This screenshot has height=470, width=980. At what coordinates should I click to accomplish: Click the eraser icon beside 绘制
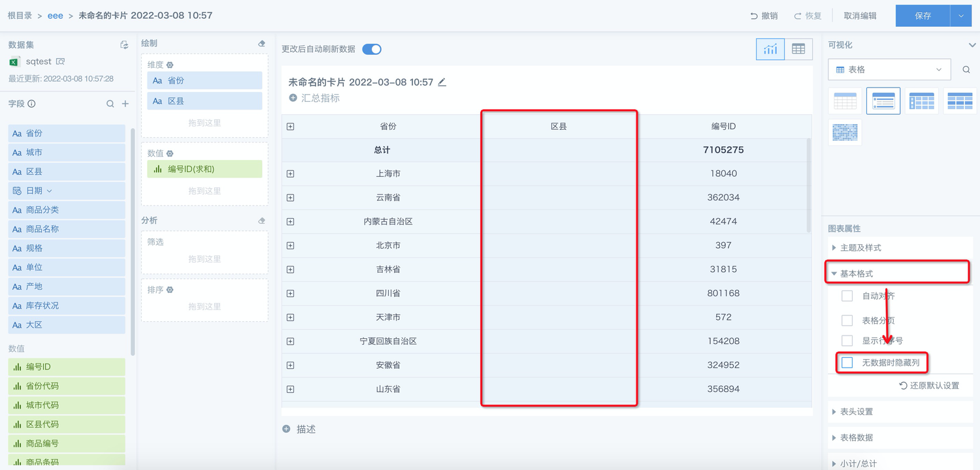click(x=262, y=44)
